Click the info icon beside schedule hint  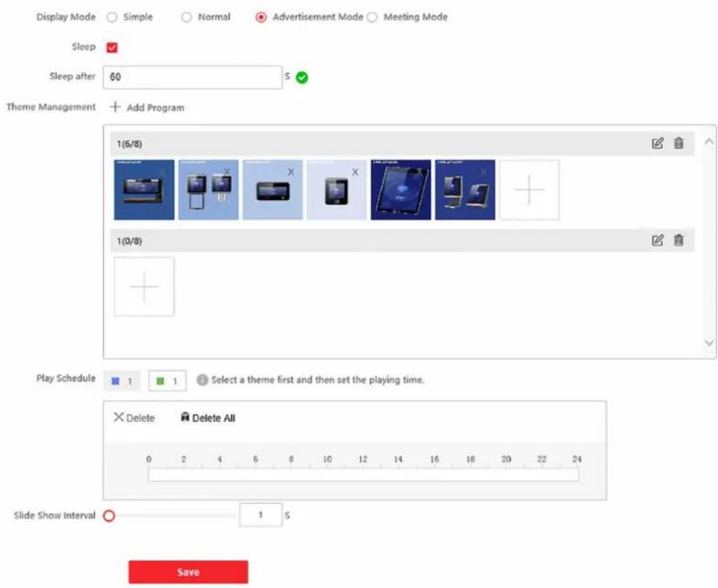202,380
